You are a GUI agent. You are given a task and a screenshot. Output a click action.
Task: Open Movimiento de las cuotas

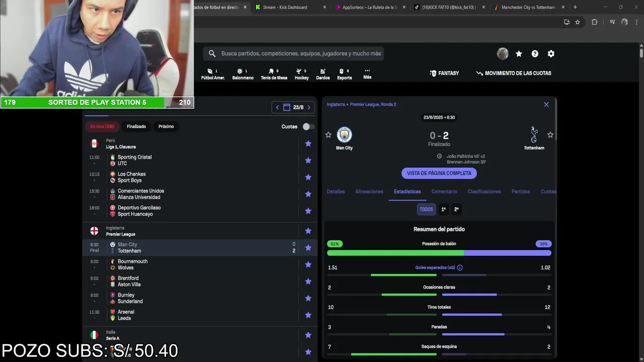[x=514, y=73]
